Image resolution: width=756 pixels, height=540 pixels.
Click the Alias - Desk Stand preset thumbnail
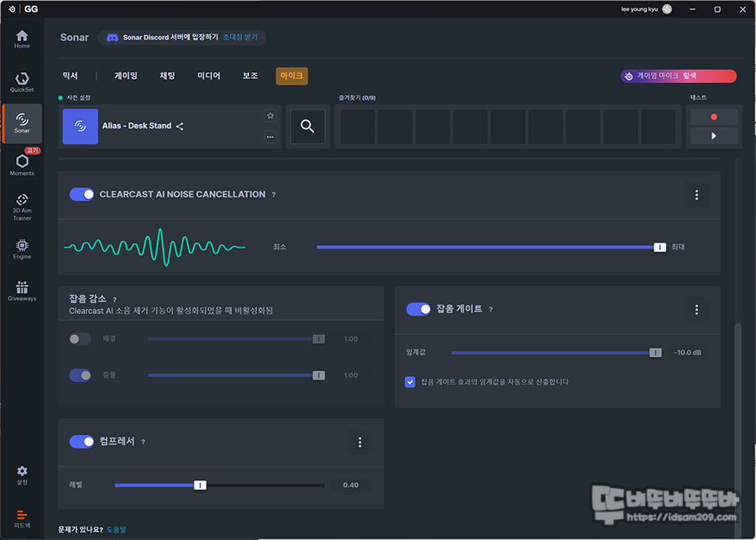[x=80, y=126]
